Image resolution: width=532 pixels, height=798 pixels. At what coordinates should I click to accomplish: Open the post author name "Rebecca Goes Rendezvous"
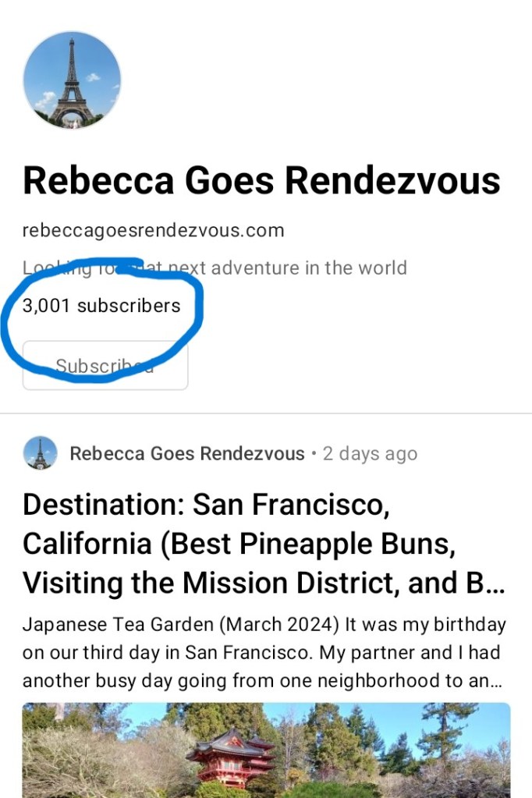pos(187,454)
